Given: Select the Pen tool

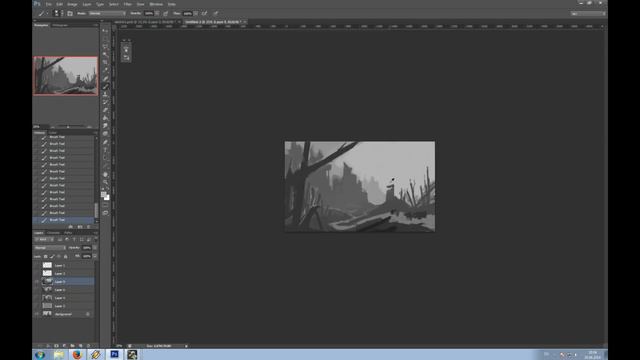Looking at the screenshot, I should (105, 142).
